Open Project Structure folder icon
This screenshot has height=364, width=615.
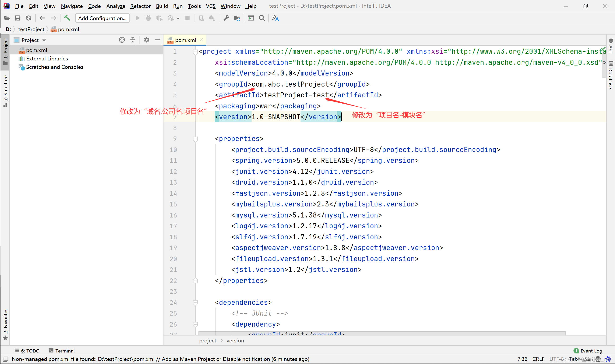pyautogui.click(x=237, y=18)
